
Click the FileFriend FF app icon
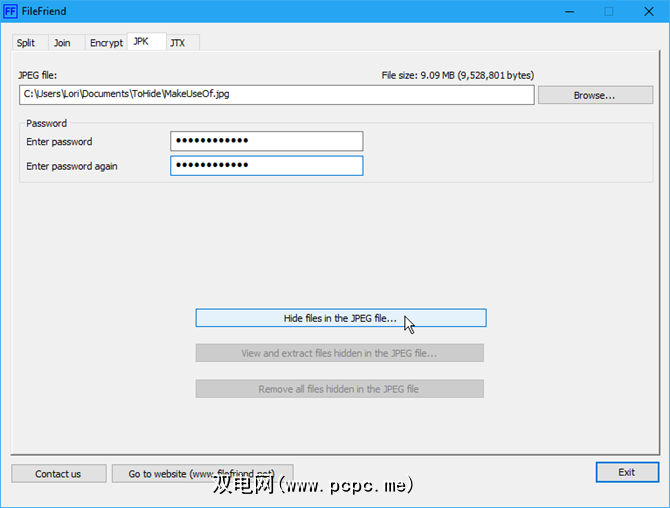click(10, 11)
